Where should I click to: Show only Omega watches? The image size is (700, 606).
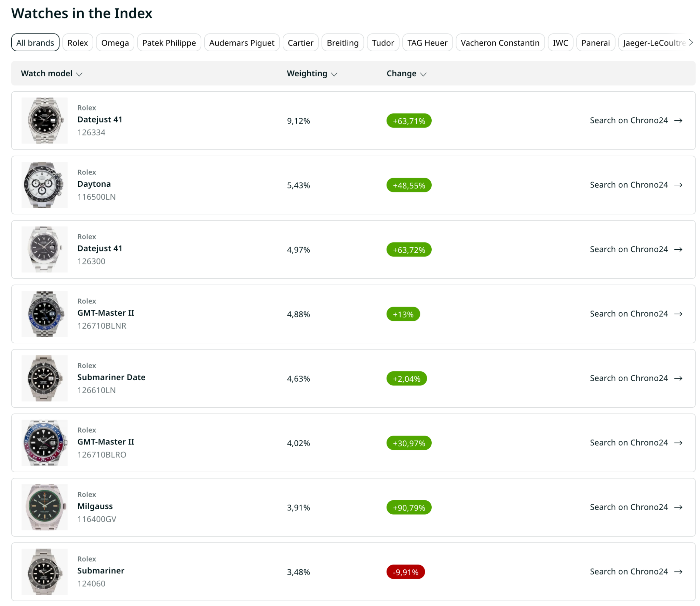coord(115,43)
